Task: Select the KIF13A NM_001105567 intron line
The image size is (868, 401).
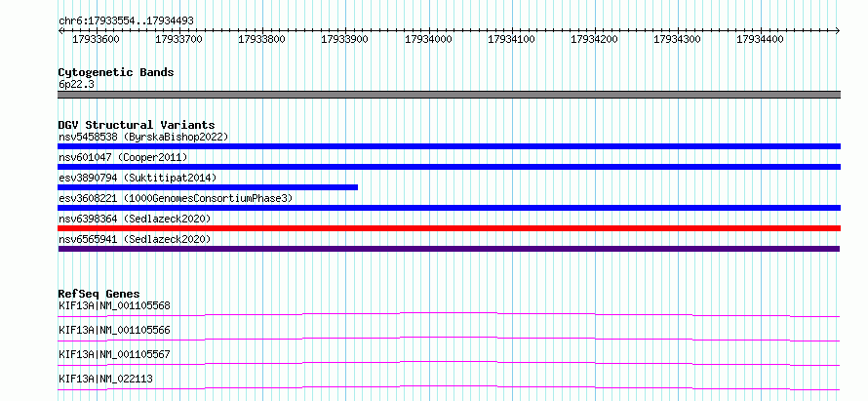Action: [x=449, y=363]
